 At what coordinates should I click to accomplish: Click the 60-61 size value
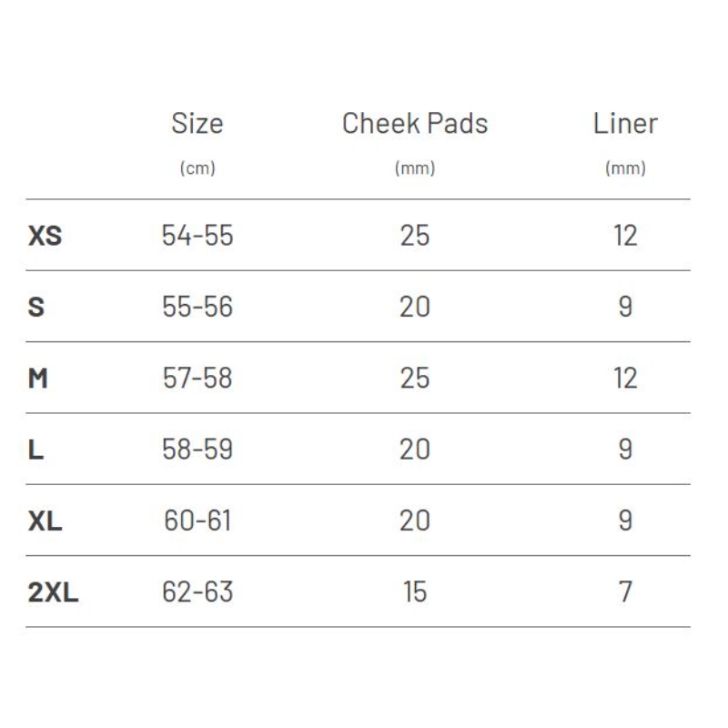tap(197, 521)
